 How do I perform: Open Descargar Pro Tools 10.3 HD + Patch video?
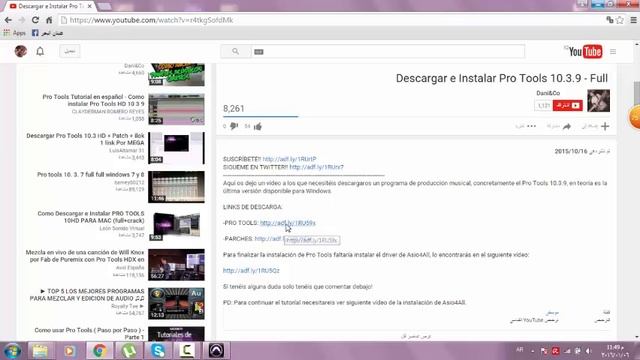[x=85, y=139]
